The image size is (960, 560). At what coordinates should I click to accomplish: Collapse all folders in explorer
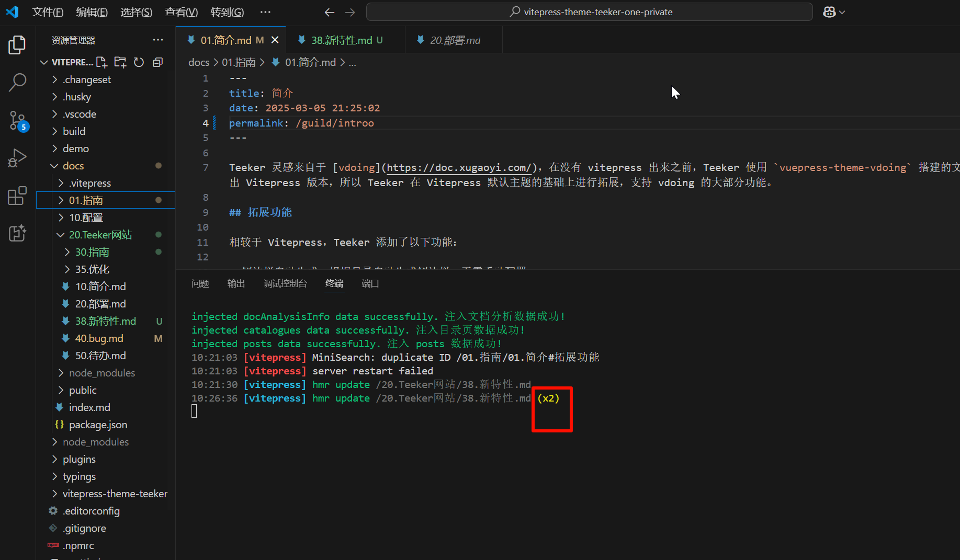(157, 62)
